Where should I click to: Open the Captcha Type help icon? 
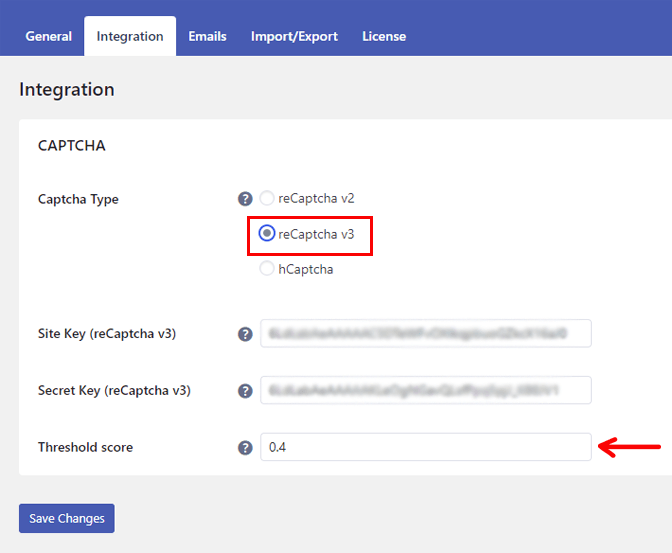click(x=245, y=199)
